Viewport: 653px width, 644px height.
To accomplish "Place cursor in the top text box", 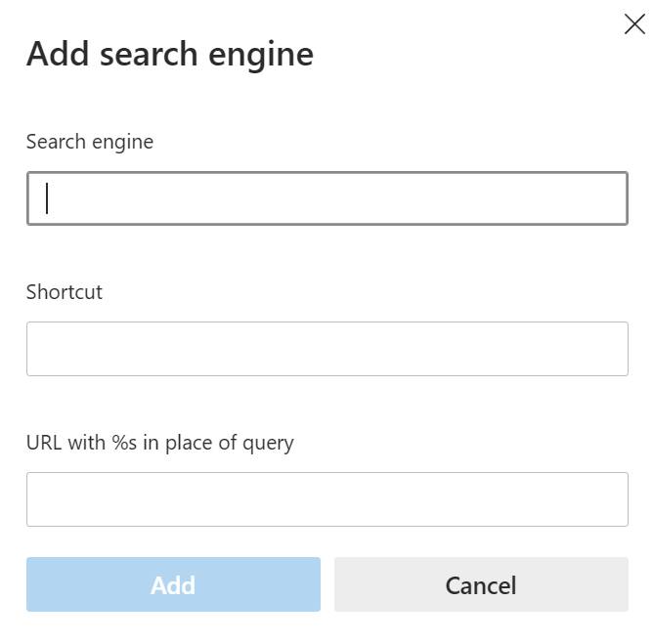I will point(326,198).
